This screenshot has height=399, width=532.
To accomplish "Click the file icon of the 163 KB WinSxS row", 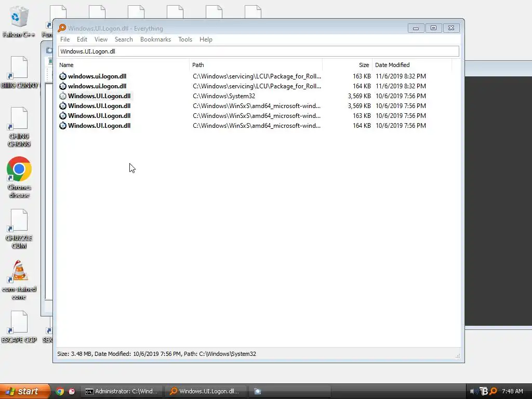I will click(x=63, y=116).
